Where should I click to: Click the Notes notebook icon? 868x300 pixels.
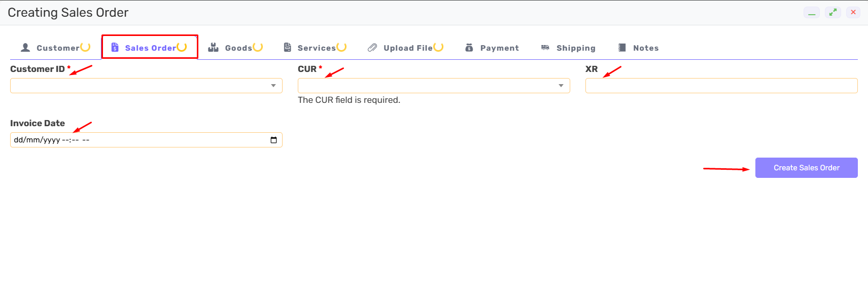[622, 48]
